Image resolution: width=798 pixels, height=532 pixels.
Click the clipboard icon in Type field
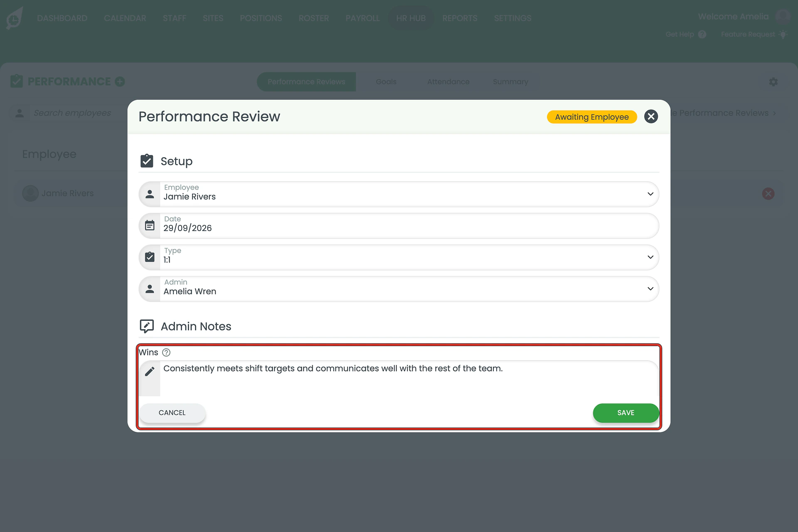(150, 257)
